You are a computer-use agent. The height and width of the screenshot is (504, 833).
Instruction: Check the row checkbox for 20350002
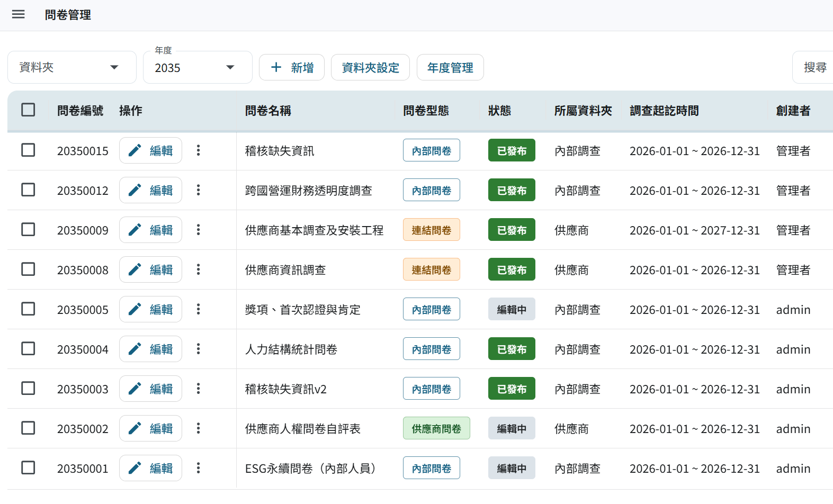tap(28, 428)
